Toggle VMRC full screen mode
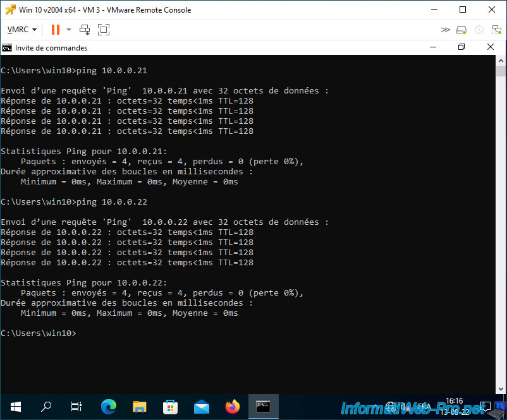 [104, 30]
